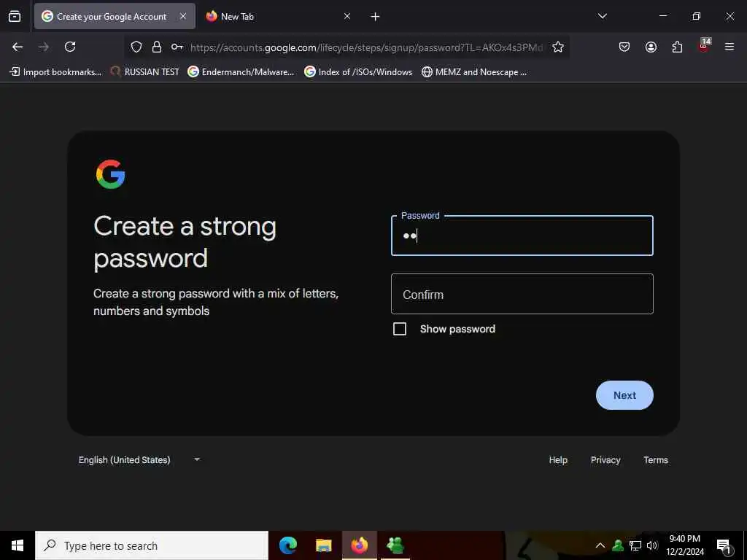This screenshot has height=560, width=747.
Task: Select the Create your Google Account tab
Action: (x=115, y=16)
